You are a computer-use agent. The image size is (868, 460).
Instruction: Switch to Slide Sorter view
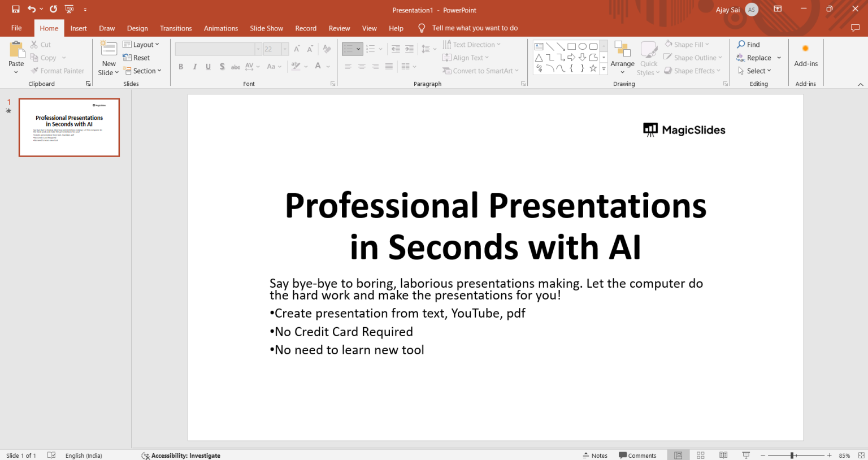click(701, 455)
